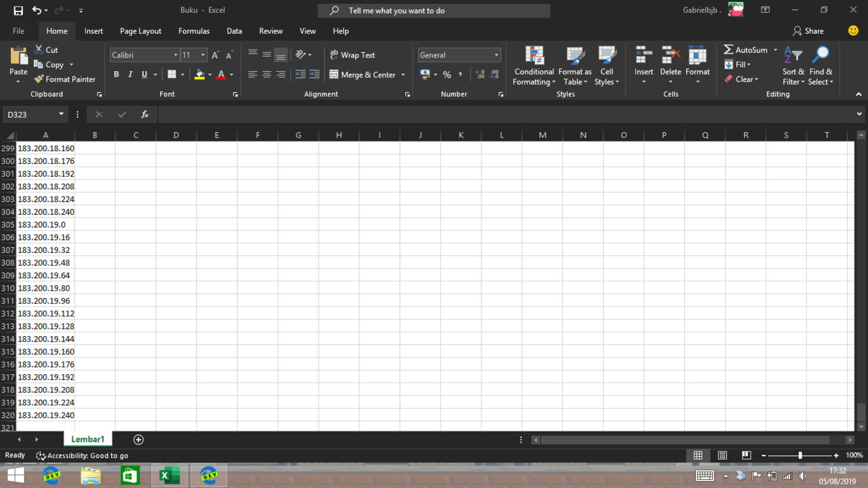This screenshot has width=868, height=488.
Task: Apply the Percent Style format
Action: [x=447, y=75]
